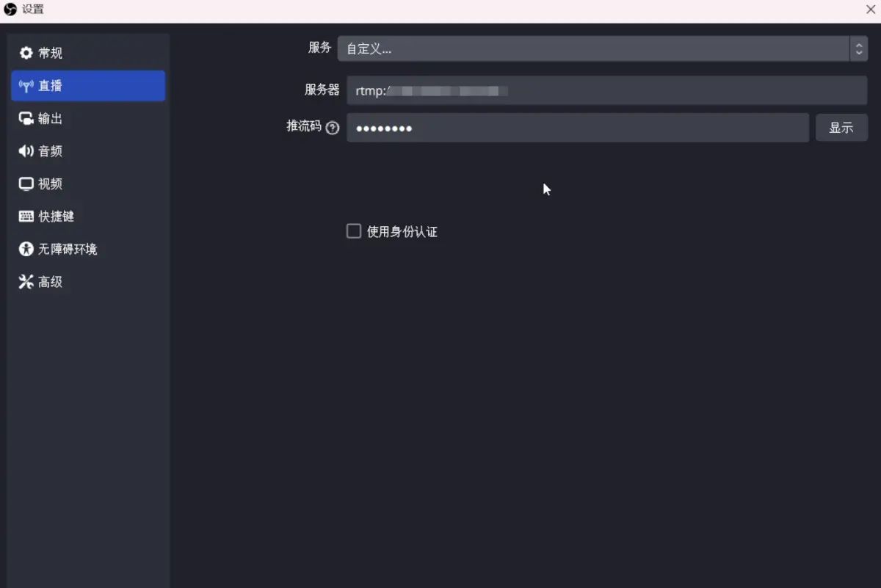Viewport: 881px width, 588px height.
Task: Open the 无障碍环境 accessibility icon
Action: (x=26, y=249)
